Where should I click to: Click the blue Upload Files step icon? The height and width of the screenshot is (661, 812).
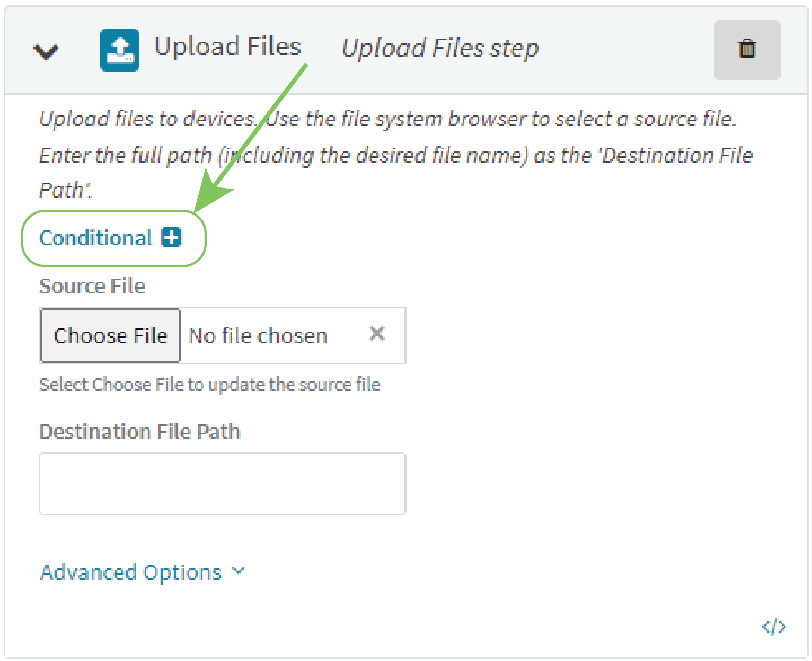tap(119, 50)
